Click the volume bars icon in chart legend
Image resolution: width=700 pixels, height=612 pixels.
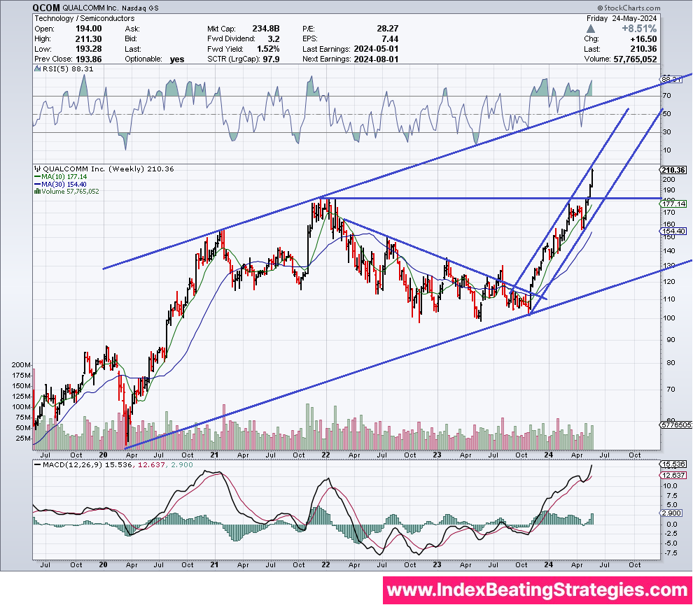(x=38, y=192)
